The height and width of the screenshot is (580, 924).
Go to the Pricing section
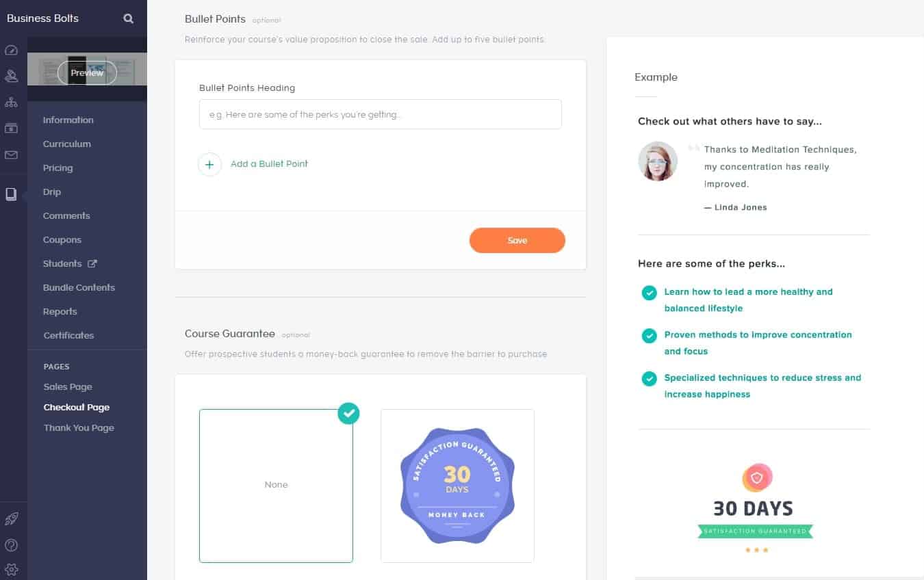[x=57, y=168]
